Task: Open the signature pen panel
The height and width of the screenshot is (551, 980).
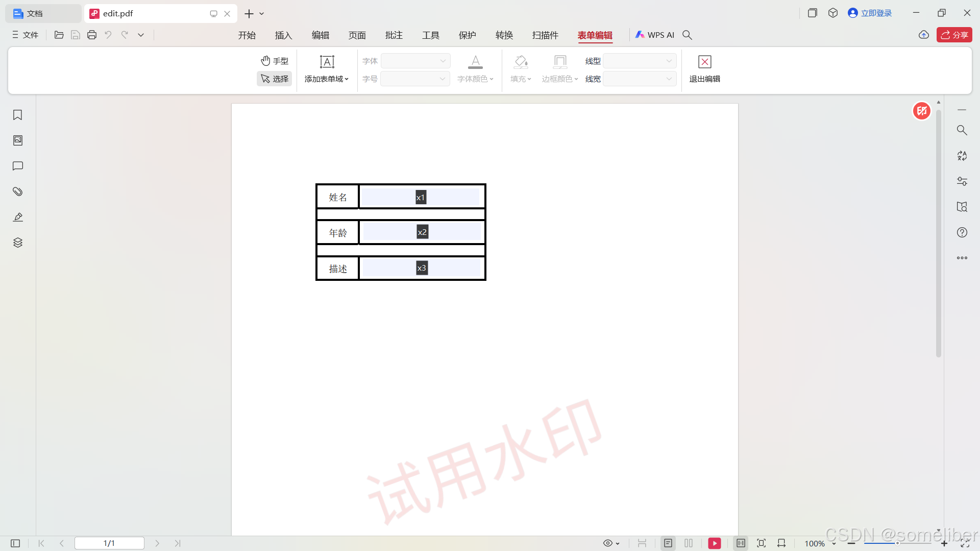Action: [18, 217]
